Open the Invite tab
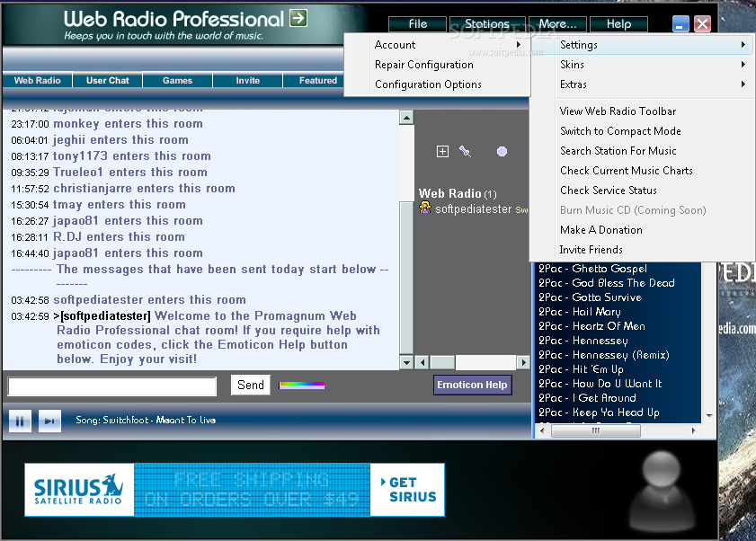Screen dimensions: 756x541 pos(247,81)
